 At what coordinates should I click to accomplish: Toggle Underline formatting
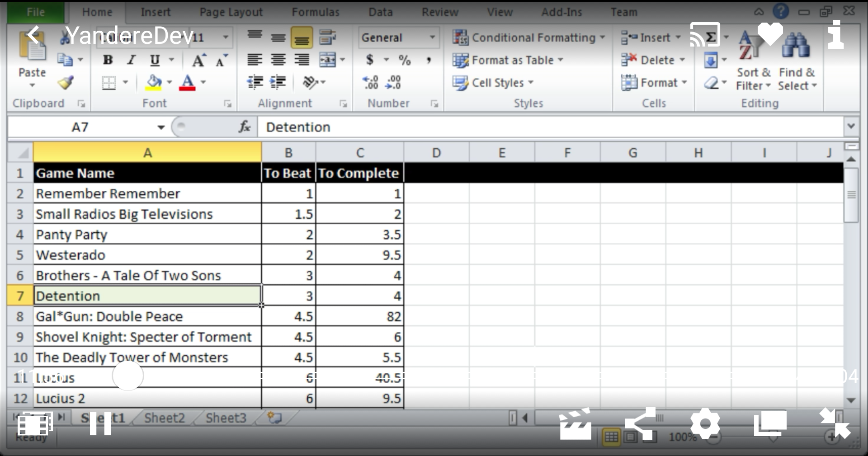(x=155, y=60)
